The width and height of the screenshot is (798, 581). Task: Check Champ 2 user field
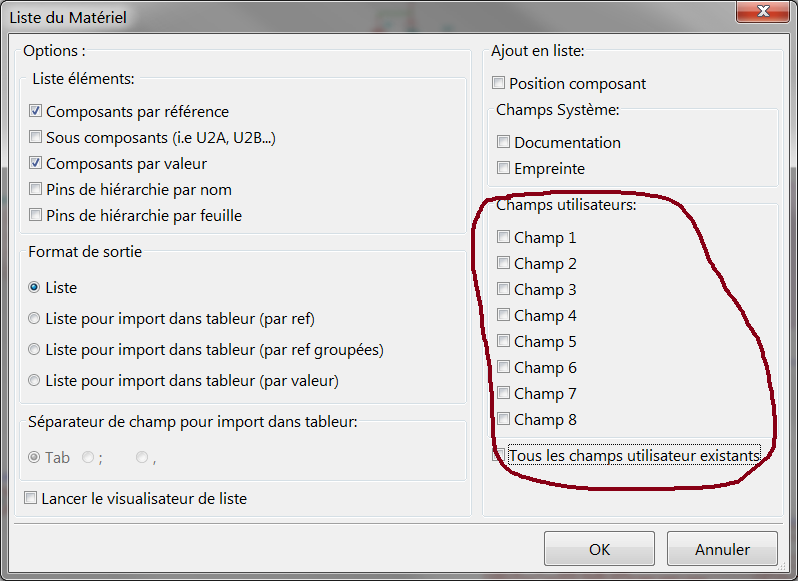click(503, 263)
